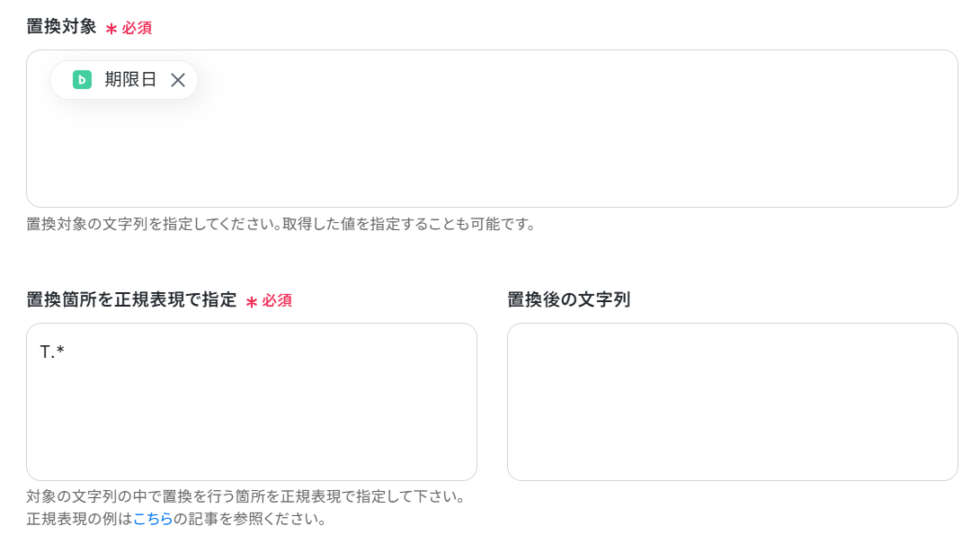Click the の記事を参照ください text after link

pos(249,519)
